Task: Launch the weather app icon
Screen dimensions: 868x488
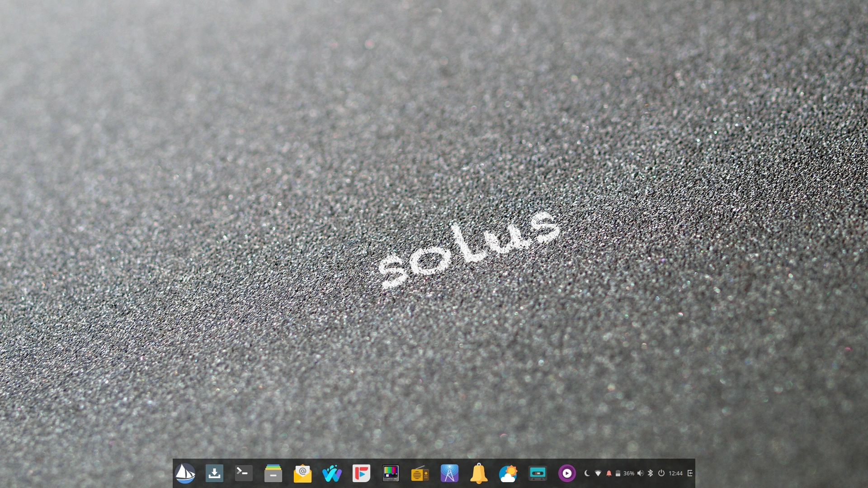Action: pos(508,474)
